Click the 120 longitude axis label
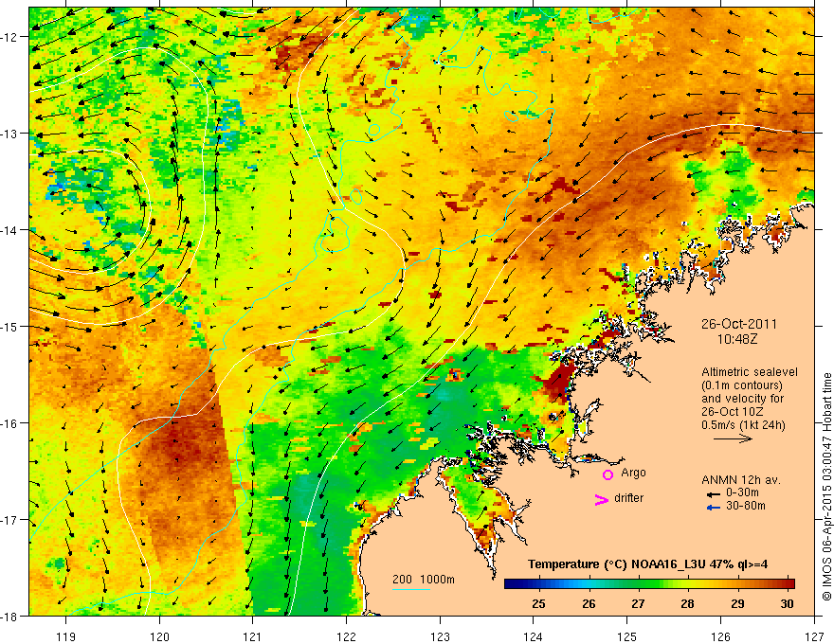 159,636
